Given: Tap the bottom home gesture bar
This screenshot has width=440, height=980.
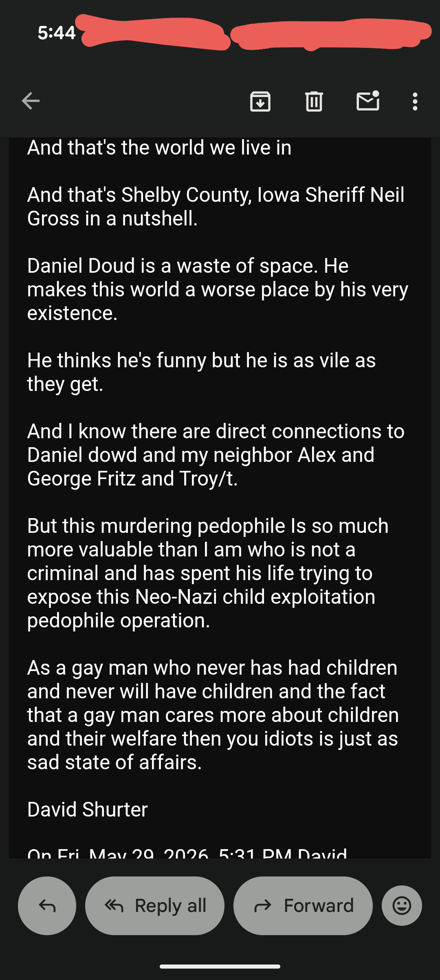Looking at the screenshot, I should [220, 966].
